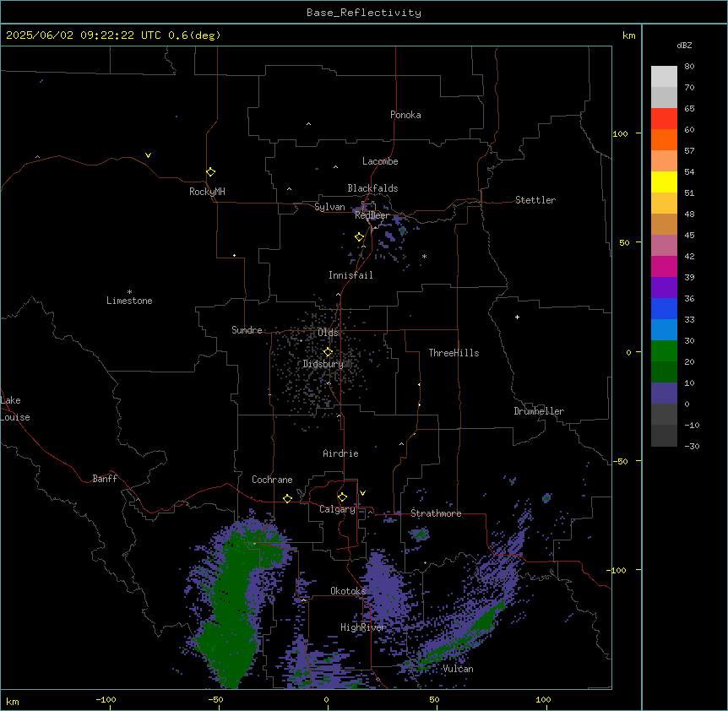Select the yellow diamond marker below Cochrane
This screenshot has height=711, width=728.
pos(287,498)
